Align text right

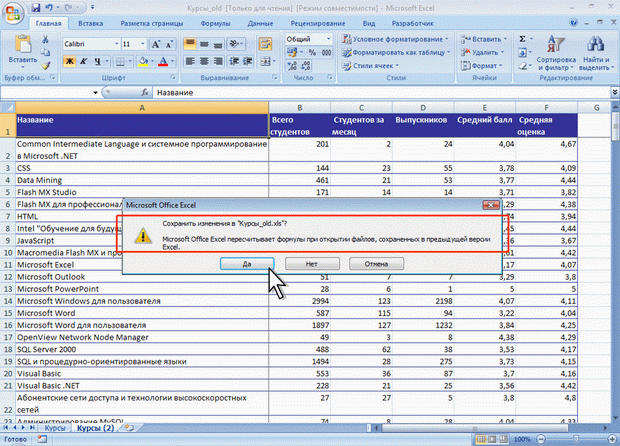pyautogui.click(x=218, y=61)
